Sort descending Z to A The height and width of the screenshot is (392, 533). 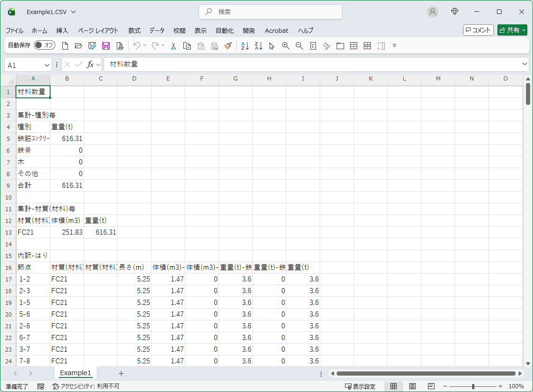coord(258,45)
